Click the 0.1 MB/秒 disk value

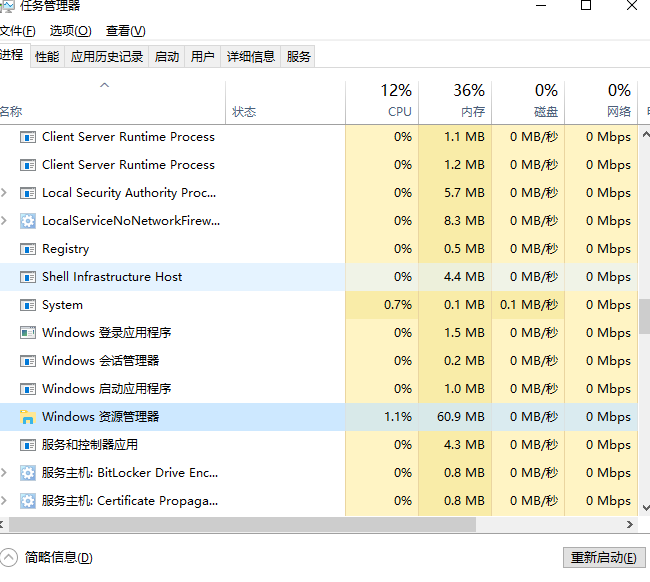[529, 305]
